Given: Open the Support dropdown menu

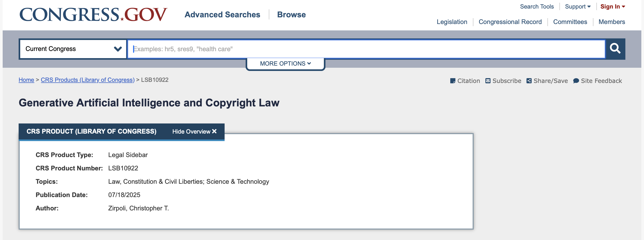Looking at the screenshot, I should [x=578, y=7].
